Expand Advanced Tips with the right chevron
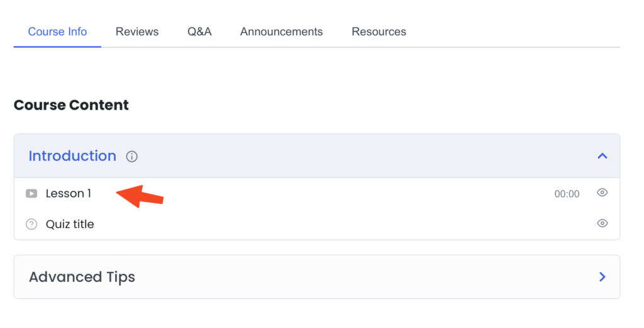644x328 pixels. click(602, 276)
